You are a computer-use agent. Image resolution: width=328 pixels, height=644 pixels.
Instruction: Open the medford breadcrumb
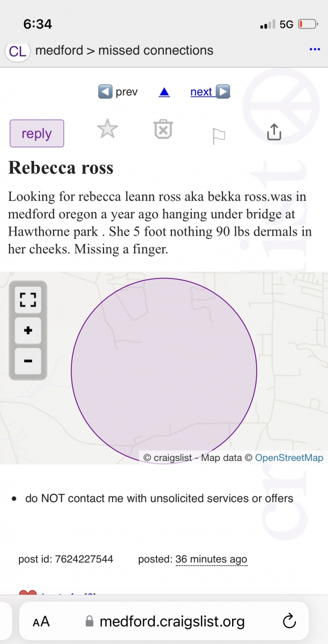[59, 50]
